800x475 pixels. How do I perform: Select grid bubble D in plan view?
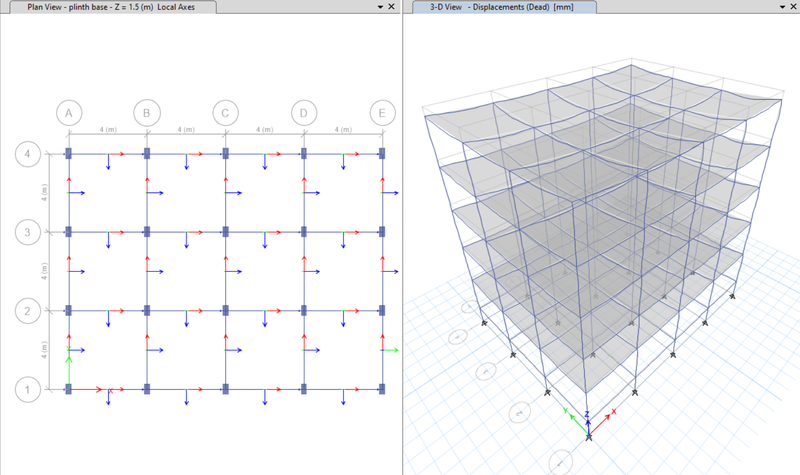coord(304,113)
